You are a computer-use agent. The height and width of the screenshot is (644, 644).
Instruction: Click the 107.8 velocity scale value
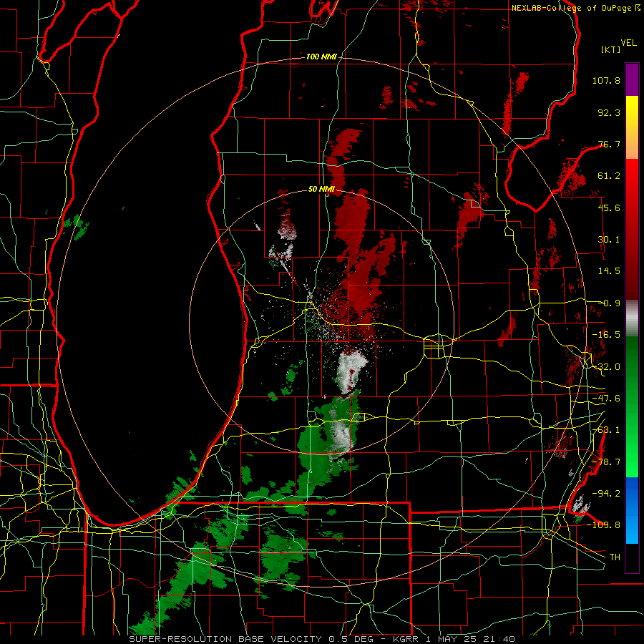[x=606, y=80]
